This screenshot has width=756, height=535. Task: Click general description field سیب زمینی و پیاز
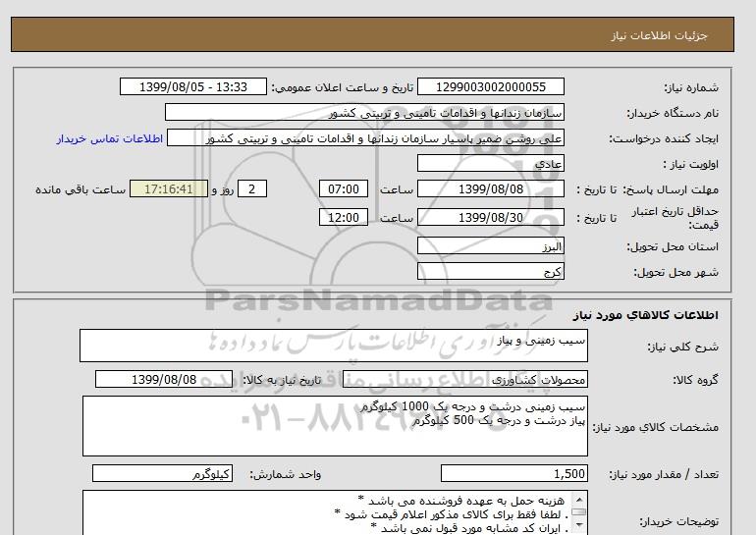pos(334,346)
